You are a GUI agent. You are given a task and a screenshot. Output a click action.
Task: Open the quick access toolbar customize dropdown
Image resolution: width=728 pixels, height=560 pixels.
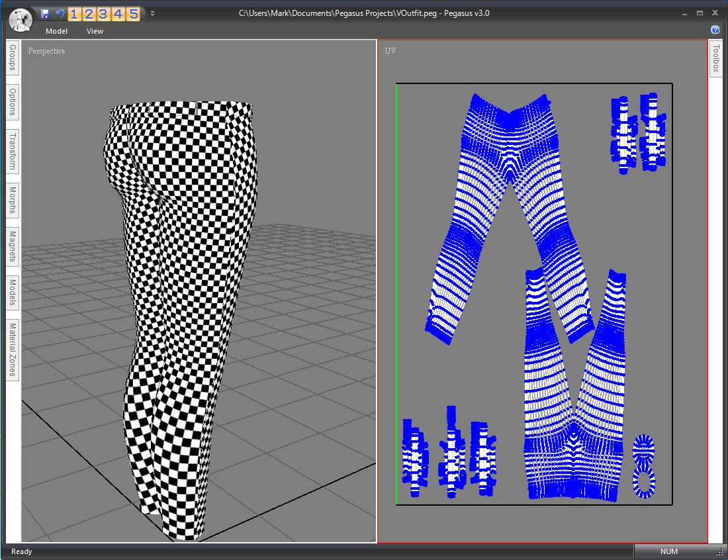click(152, 13)
